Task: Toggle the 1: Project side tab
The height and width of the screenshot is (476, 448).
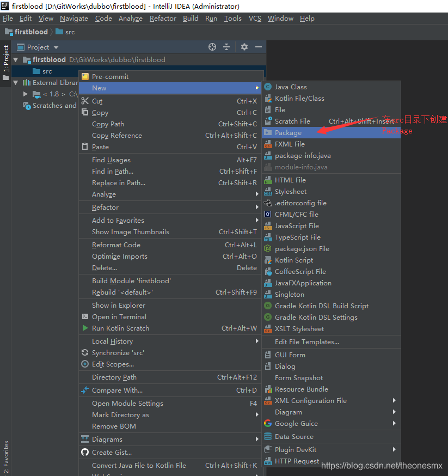Action: pos(6,63)
